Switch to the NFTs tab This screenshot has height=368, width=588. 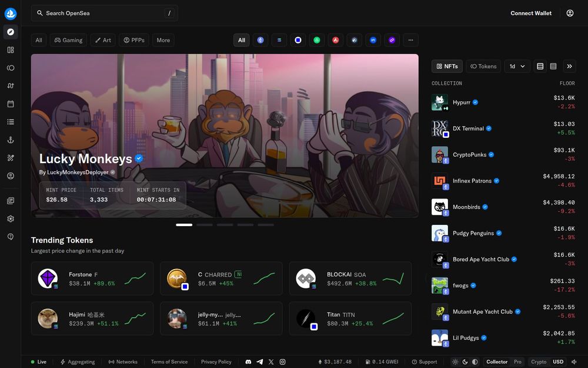tap(447, 66)
